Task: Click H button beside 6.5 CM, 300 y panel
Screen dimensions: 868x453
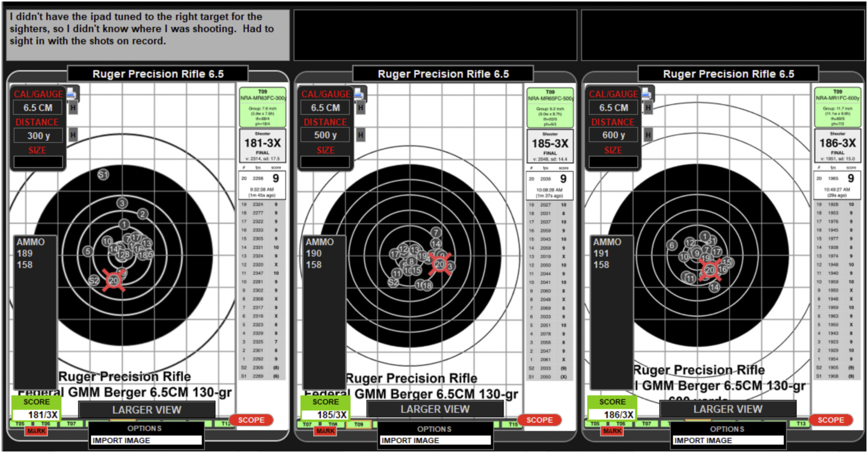Action: 73,108
